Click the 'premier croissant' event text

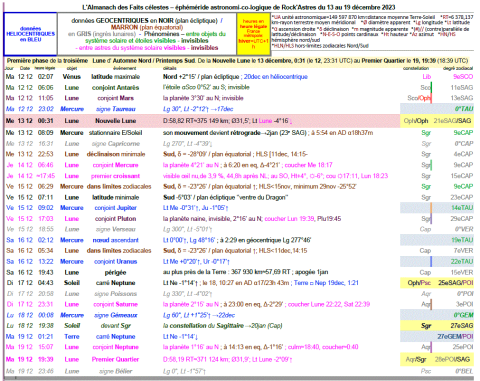[x=115, y=176]
